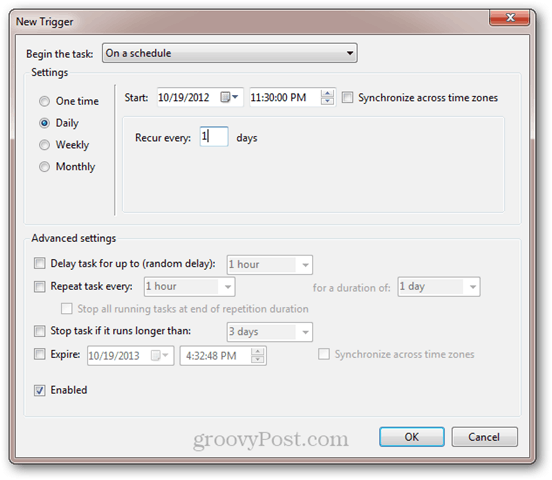The image size is (552, 480).
Task: Uncheck the Enabled checkbox
Action: (x=39, y=390)
